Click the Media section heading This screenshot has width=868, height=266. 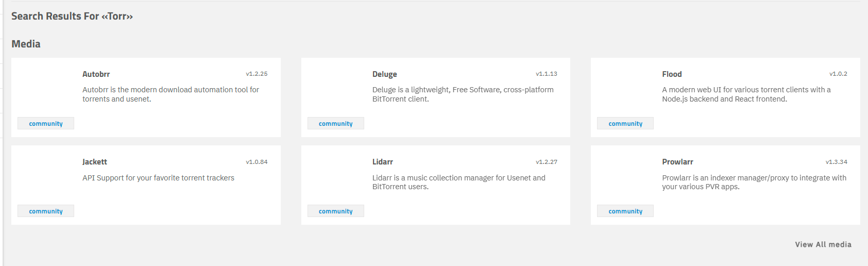[x=26, y=44]
